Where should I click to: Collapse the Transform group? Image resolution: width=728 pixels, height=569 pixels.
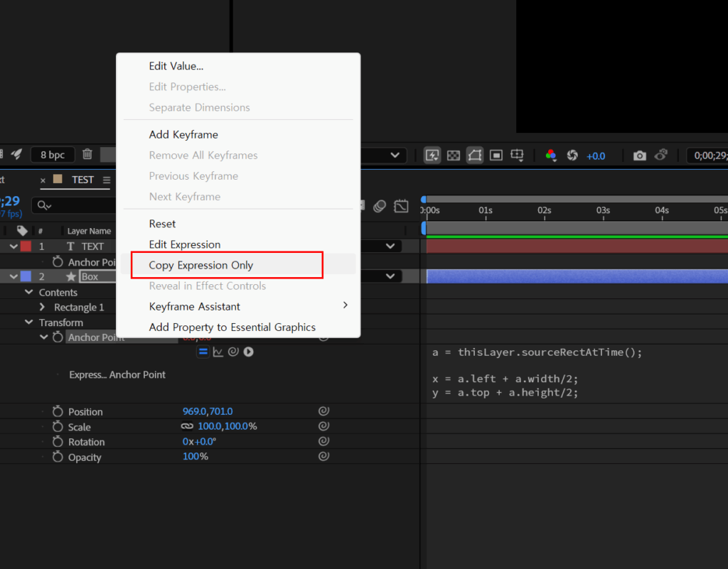pyautogui.click(x=28, y=322)
